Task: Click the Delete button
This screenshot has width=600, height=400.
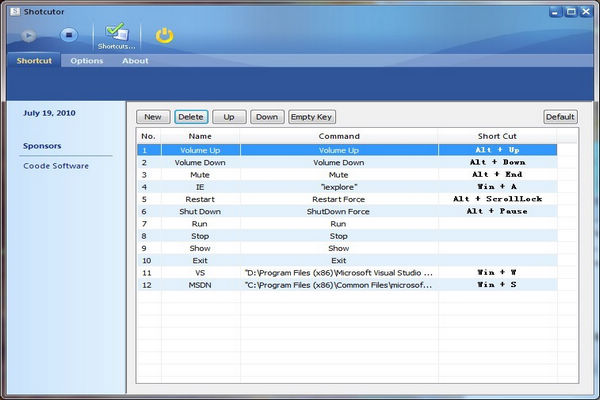Action: coord(191,117)
